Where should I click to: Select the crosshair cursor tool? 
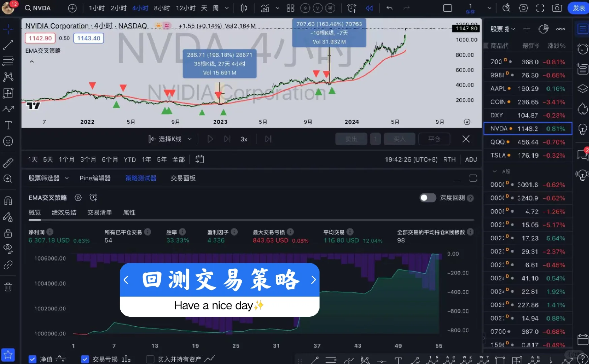8,29
